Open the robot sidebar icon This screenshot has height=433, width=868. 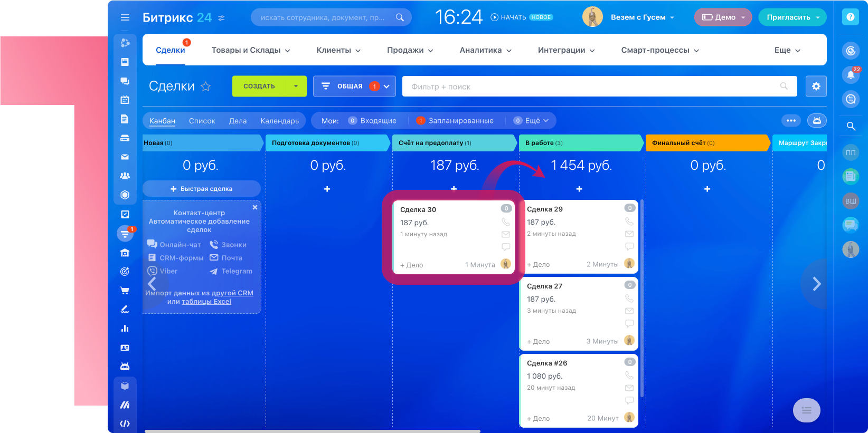coord(125,367)
